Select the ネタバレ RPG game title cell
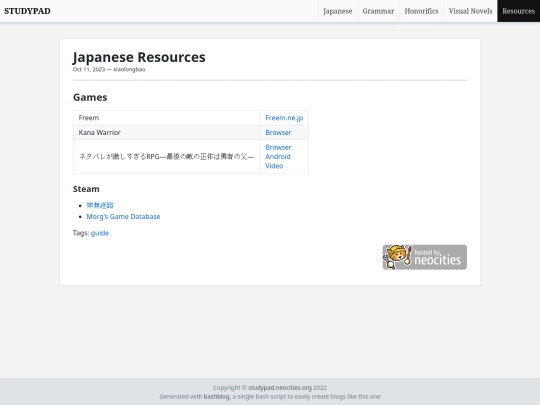The image size is (540, 405). 166,157
